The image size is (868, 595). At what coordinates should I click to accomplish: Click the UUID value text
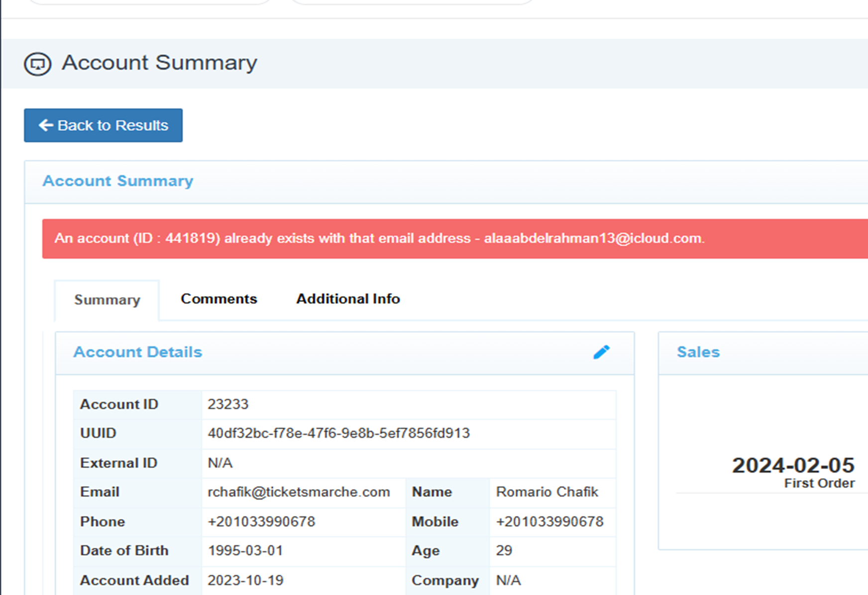(338, 433)
